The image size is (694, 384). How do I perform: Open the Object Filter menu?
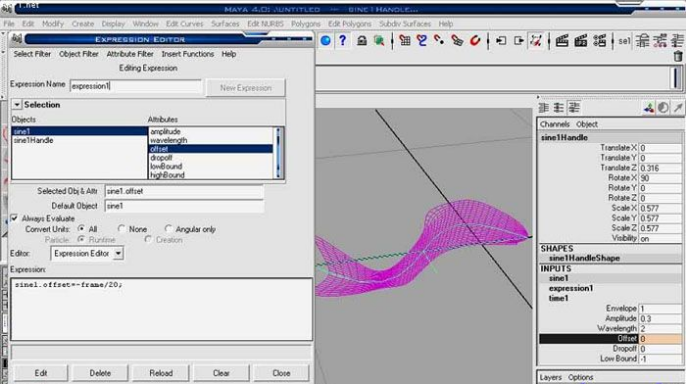(x=79, y=54)
